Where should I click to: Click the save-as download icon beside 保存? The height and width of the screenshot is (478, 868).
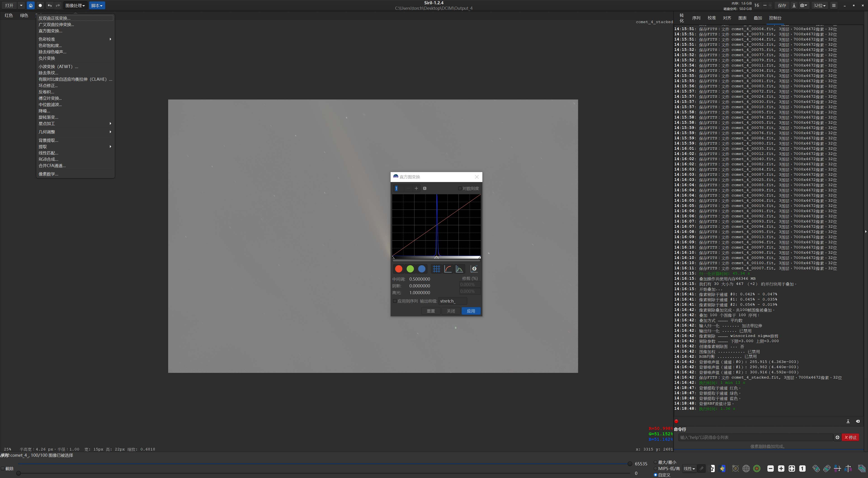[x=794, y=5]
